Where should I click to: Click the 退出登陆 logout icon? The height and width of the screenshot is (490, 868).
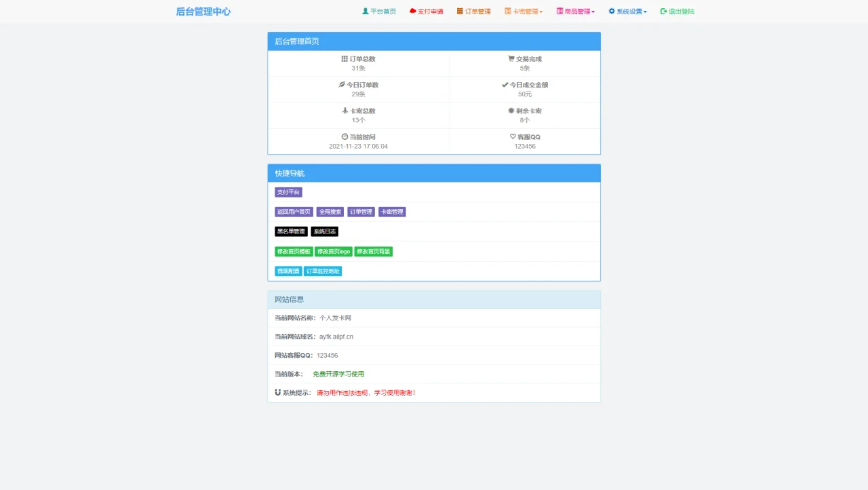[x=663, y=11]
